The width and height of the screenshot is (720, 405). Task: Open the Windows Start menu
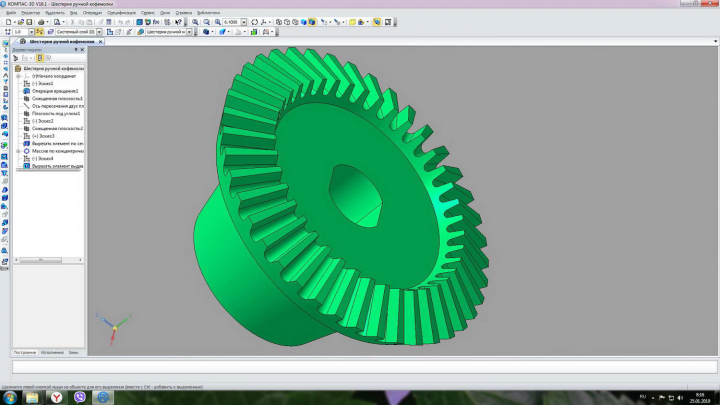pos(10,397)
